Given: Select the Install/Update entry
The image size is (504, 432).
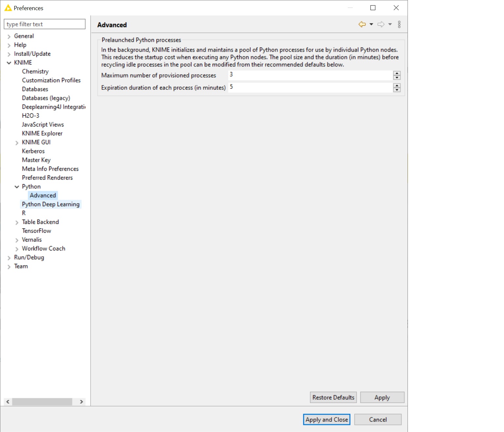Looking at the screenshot, I should [x=32, y=54].
